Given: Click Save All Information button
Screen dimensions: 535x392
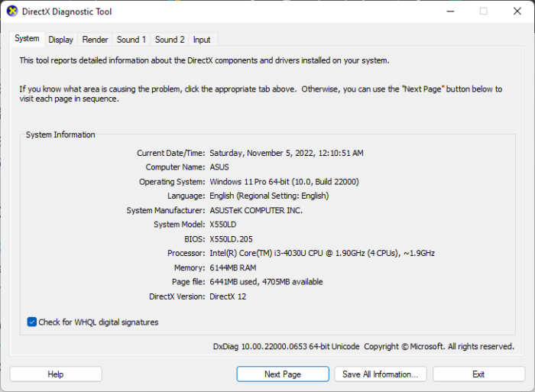Looking at the screenshot, I should (x=379, y=374).
